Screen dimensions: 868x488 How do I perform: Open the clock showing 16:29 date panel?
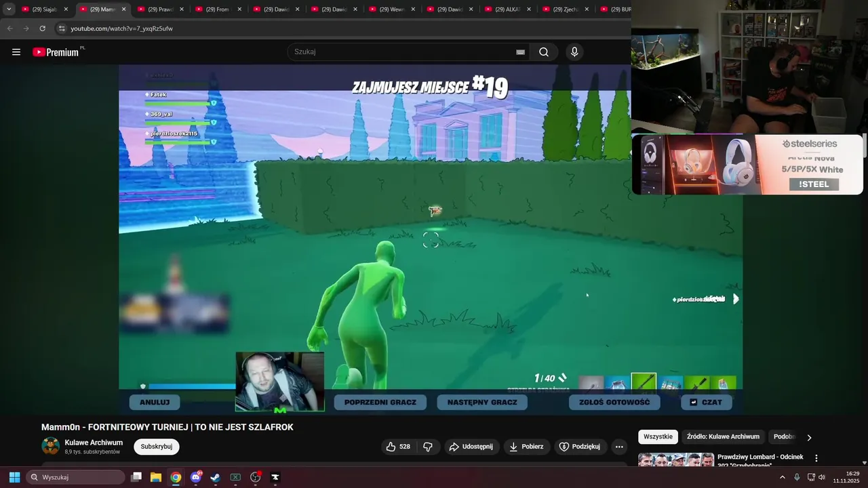(846, 477)
